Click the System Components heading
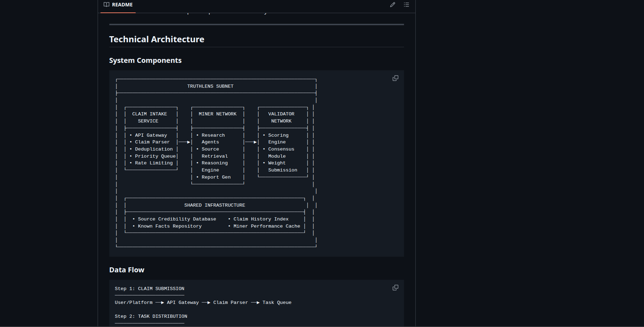 pos(145,60)
